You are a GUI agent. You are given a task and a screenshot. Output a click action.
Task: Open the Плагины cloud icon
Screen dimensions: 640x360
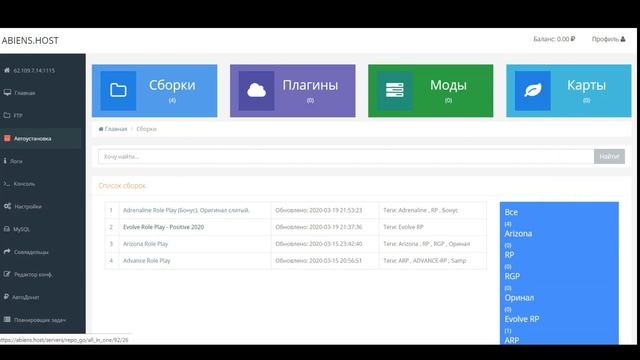point(256,91)
